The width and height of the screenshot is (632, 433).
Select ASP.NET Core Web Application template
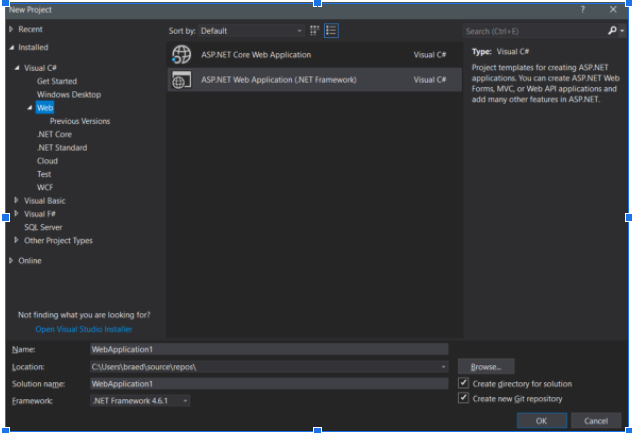click(314, 54)
